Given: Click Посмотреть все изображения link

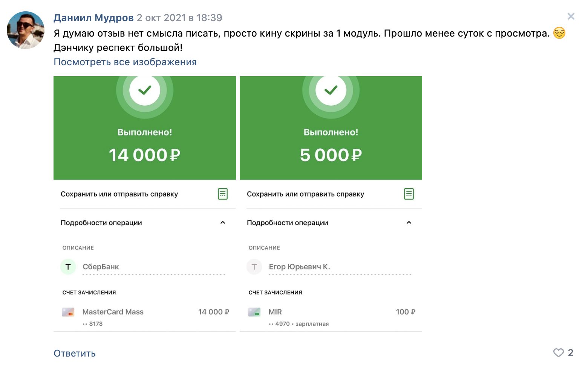Looking at the screenshot, I should pyautogui.click(x=125, y=62).
